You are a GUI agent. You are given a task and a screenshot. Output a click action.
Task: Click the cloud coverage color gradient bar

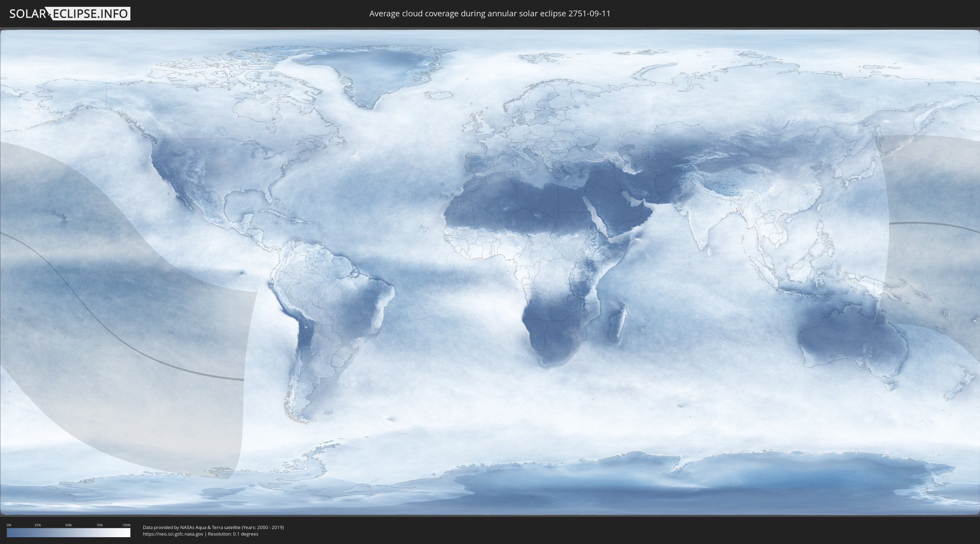[69, 533]
